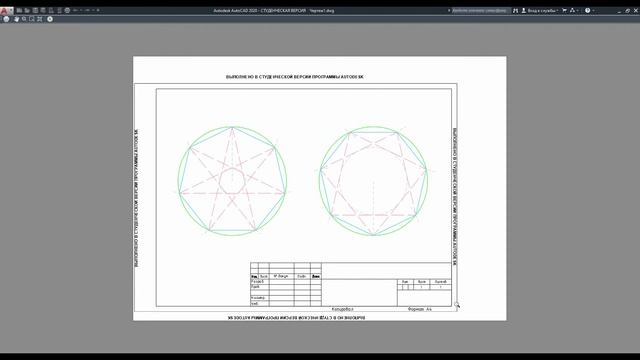Click the Plot button in the preview toolbar

6,19
